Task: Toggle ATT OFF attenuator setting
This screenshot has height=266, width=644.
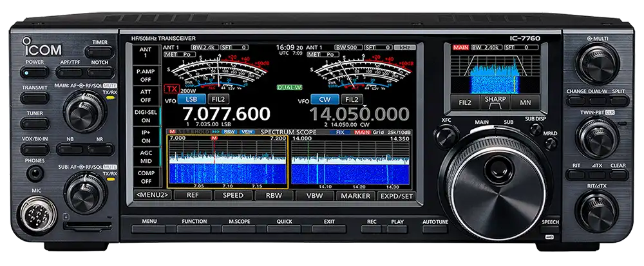Action: point(146,96)
